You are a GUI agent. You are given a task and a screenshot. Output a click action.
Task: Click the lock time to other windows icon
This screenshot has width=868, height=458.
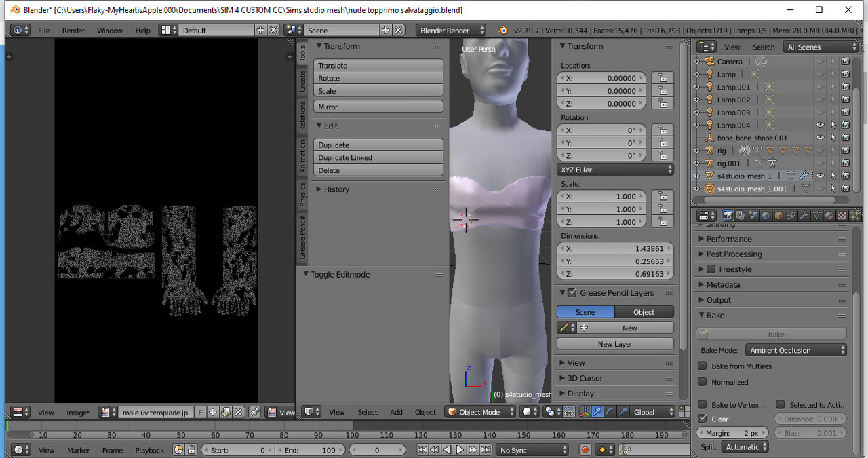click(191, 449)
